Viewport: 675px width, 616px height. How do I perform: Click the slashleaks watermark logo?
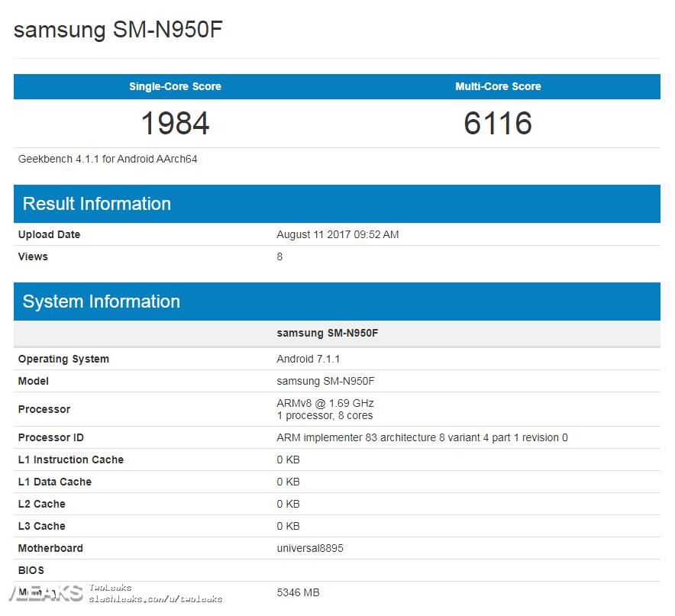44,592
